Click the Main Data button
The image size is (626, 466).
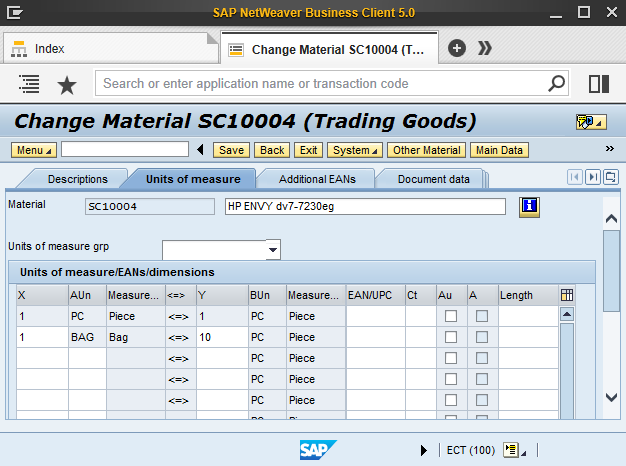pyautogui.click(x=499, y=150)
